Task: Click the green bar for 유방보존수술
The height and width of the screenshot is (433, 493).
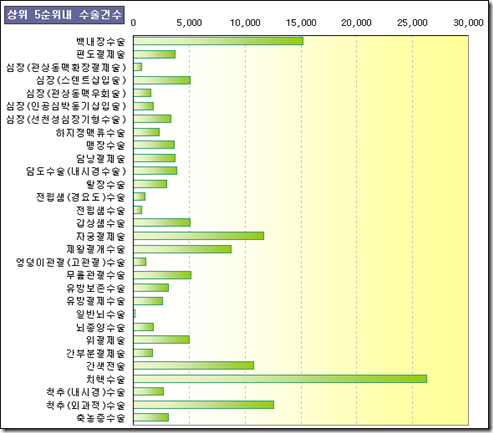Action: [151, 288]
